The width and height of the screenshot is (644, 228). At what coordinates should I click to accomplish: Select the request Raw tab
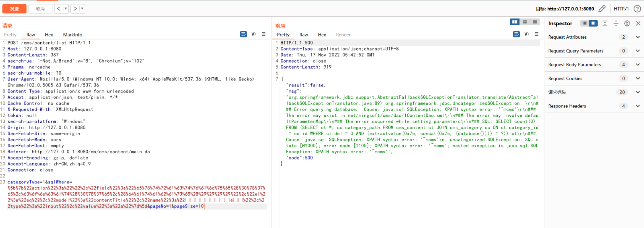point(31,35)
